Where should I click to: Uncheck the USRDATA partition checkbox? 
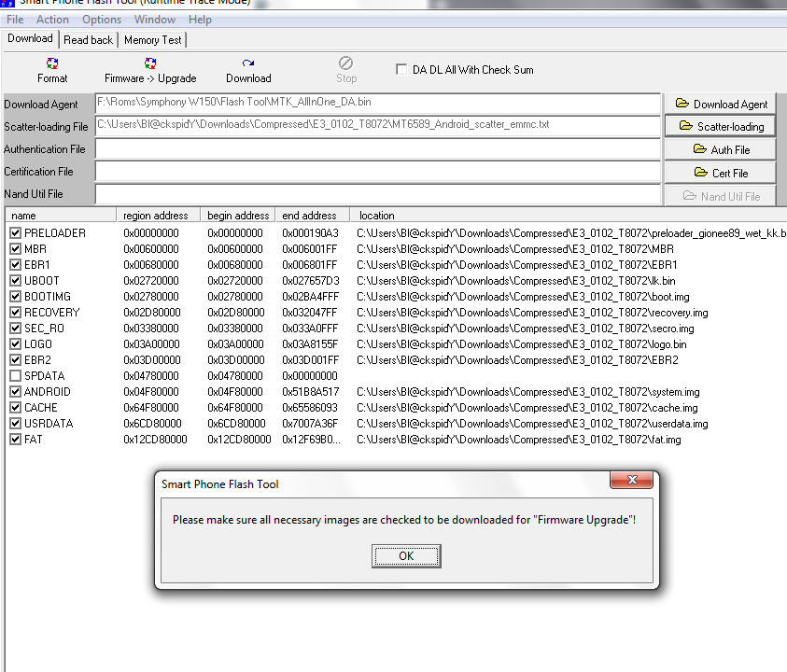point(15,424)
